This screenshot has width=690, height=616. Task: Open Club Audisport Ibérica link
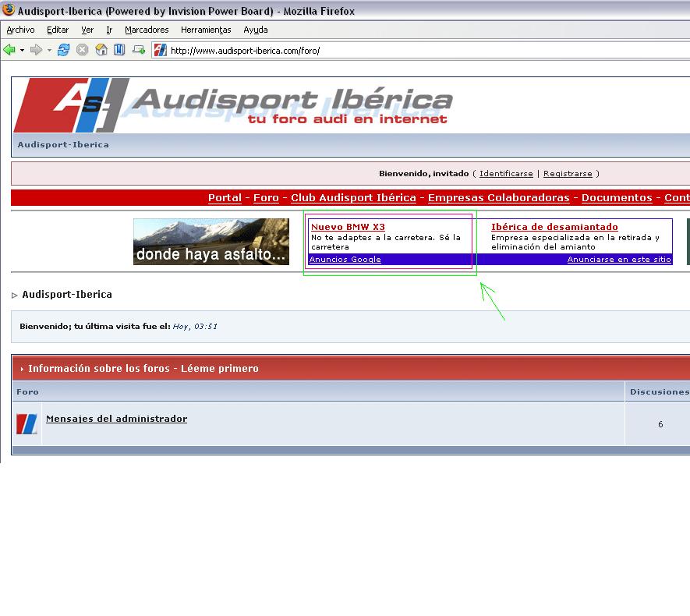point(353,197)
